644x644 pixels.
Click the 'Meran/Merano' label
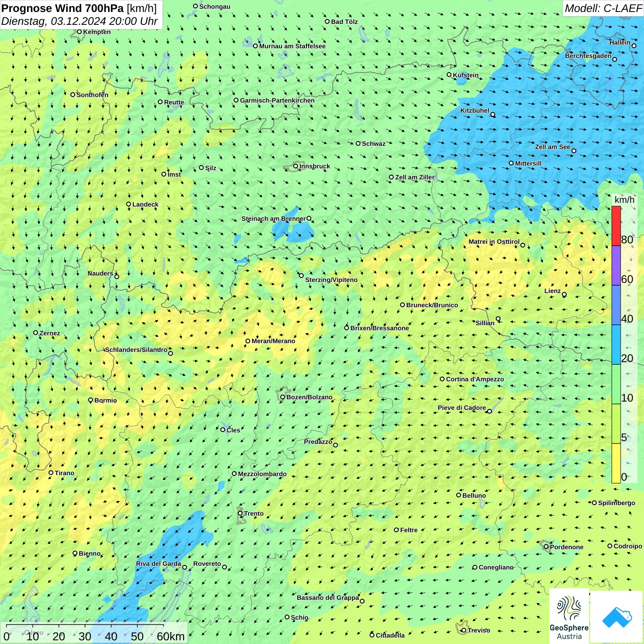click(273, 341)
